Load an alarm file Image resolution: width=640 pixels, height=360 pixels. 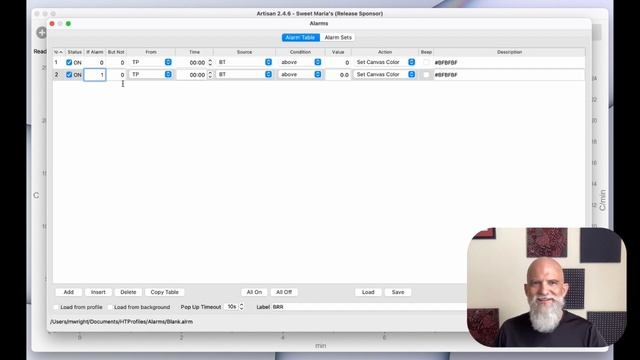click(368, 292)
